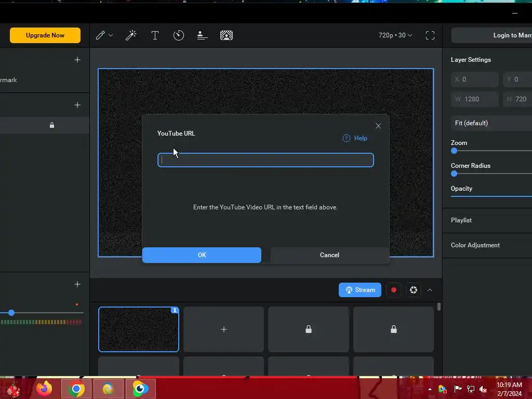This screenshot has width=532, height=399.
Task: Open the 720p • 30 resolution dropdown
Action: pyautogui.click(x=395, y=35)
